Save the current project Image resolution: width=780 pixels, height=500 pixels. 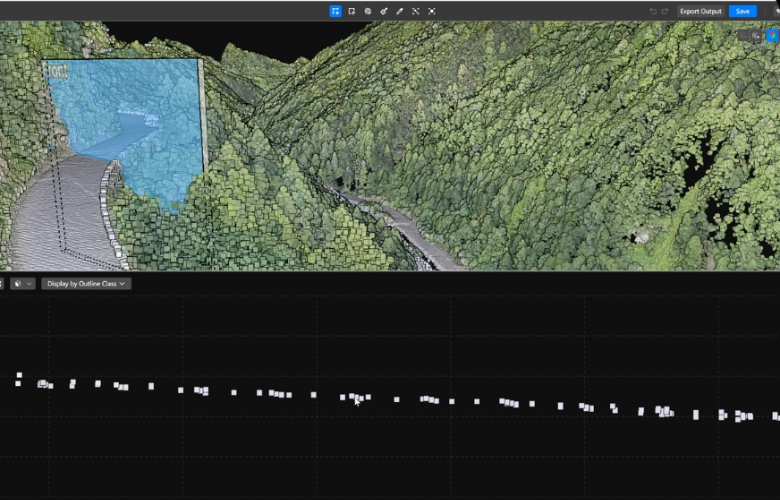(742, 11)
